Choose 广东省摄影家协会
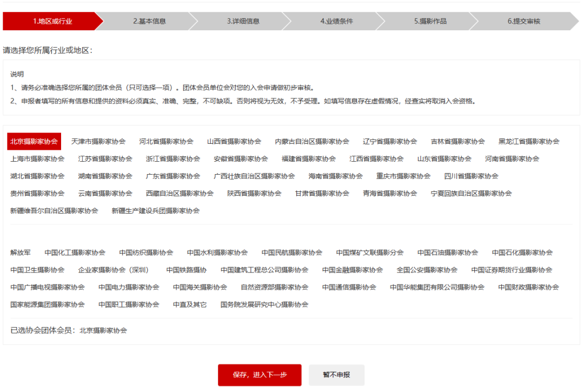Viewport: 584px width, 392px height. point(173,176)
